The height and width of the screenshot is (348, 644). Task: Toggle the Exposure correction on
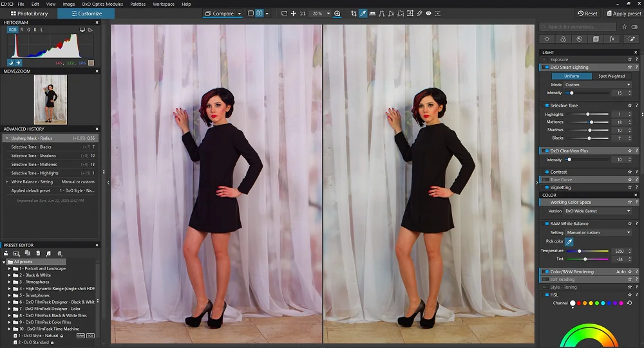(x=545, y=60)
